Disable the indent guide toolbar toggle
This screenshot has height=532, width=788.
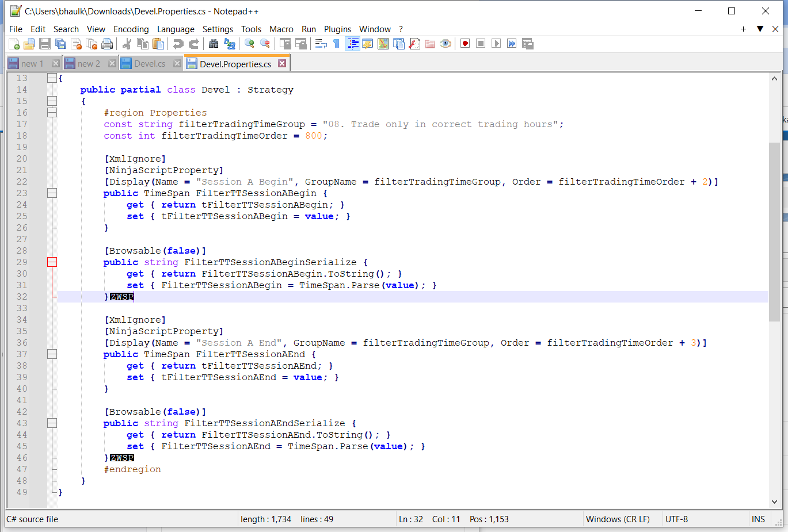click(x=352, y=44)
